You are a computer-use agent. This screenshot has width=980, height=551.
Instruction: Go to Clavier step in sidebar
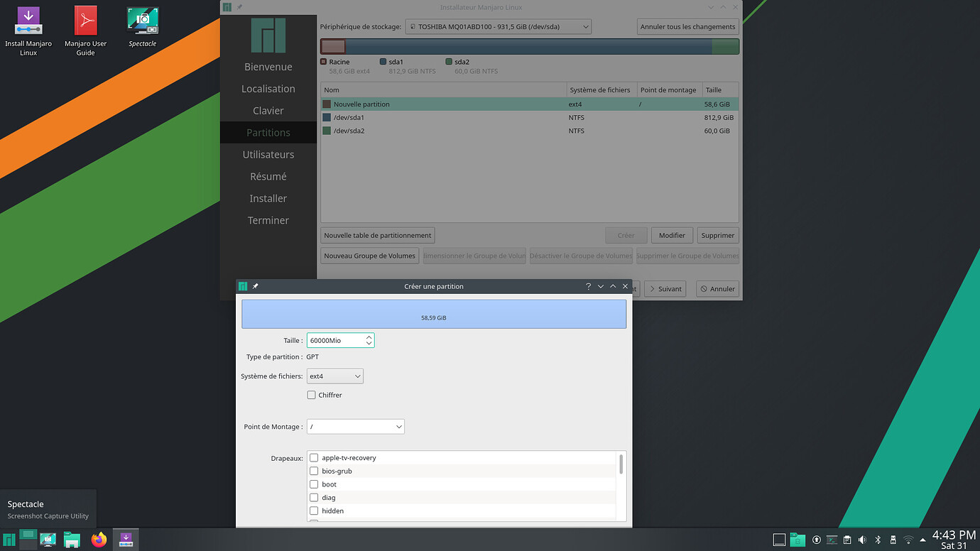click(x=268, y=111)
